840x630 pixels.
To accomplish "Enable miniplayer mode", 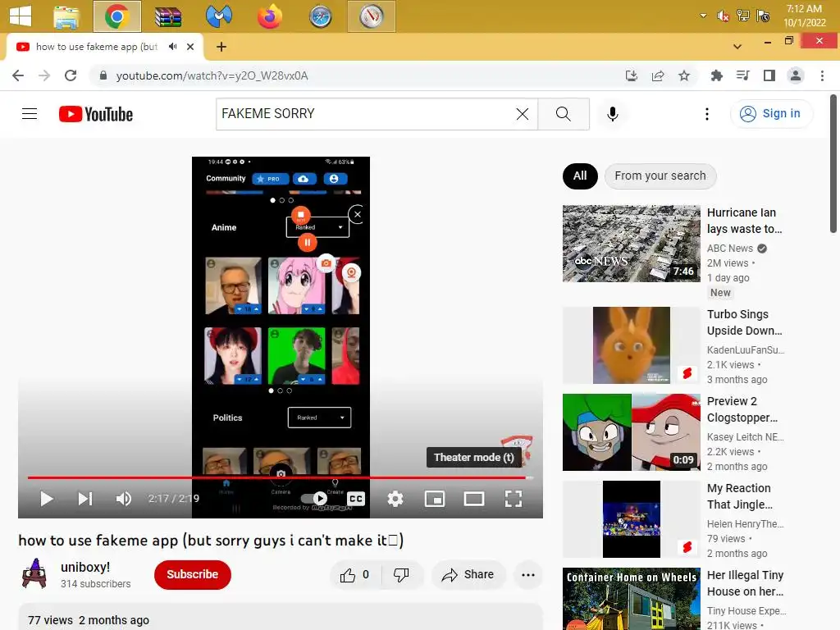I will [435, 499].
